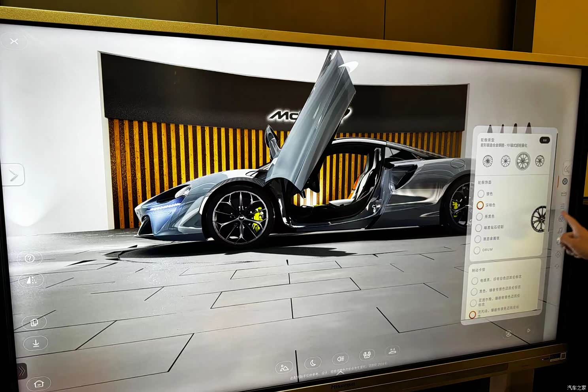Select the 银色 wheel finish radio option
This screenshot has width=588, height=392.
[481, 194]
